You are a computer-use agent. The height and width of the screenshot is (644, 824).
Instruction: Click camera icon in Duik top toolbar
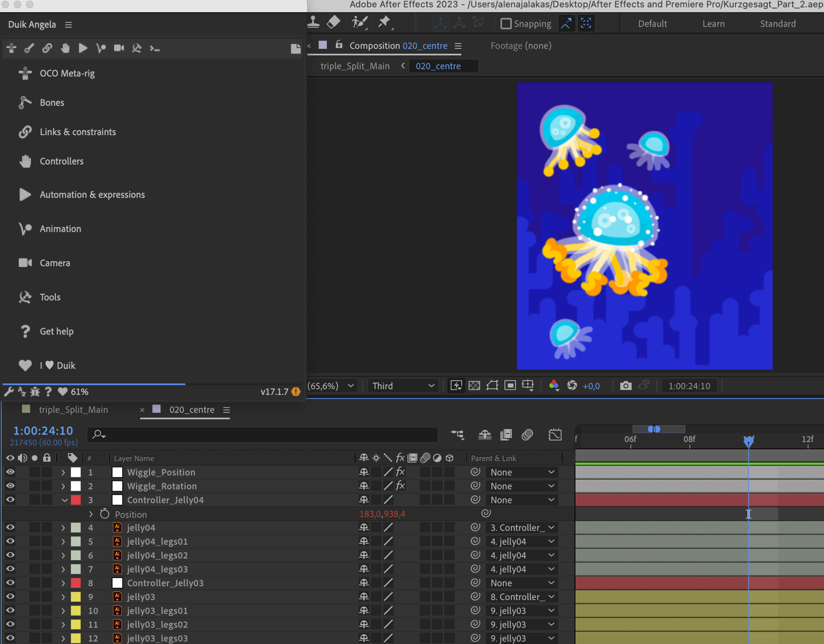[119, 48]
